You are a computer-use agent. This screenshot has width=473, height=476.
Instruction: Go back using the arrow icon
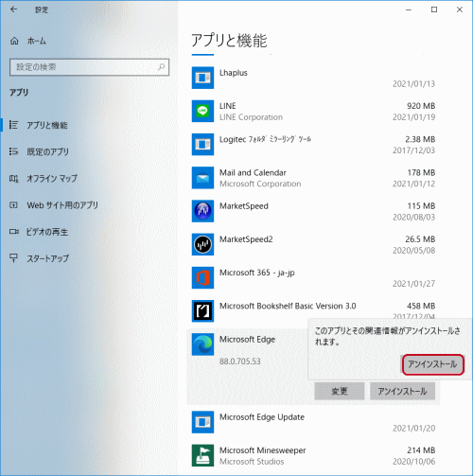[x=13, y=9]
